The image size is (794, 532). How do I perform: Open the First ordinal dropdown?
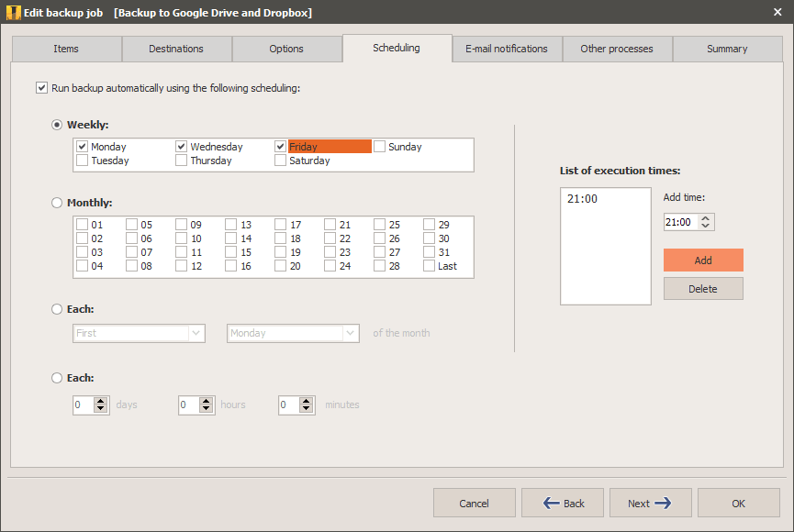coord(138,333)
